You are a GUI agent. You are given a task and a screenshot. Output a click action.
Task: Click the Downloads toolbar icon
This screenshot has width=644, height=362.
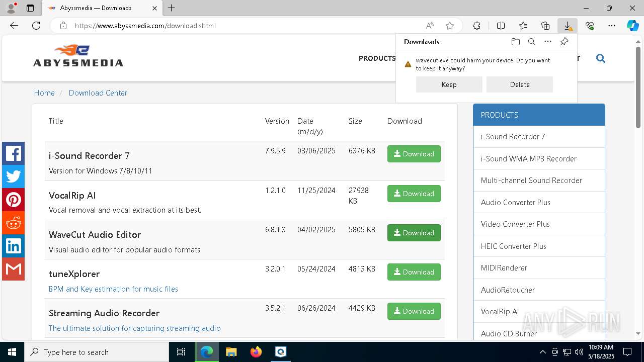click(568, 26)
